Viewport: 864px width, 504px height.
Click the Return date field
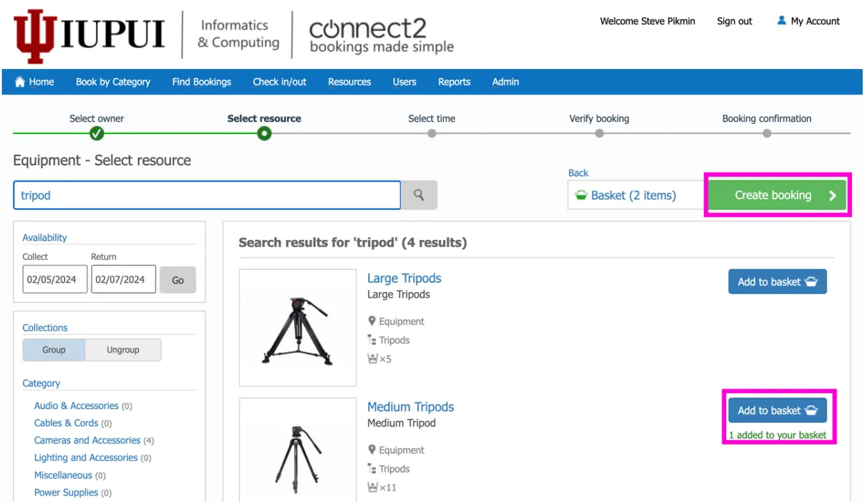click(123, 279)
